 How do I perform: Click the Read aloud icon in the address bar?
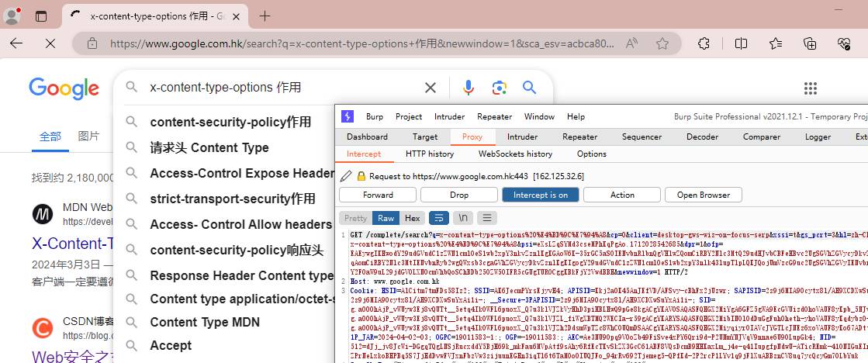point(631,43)
